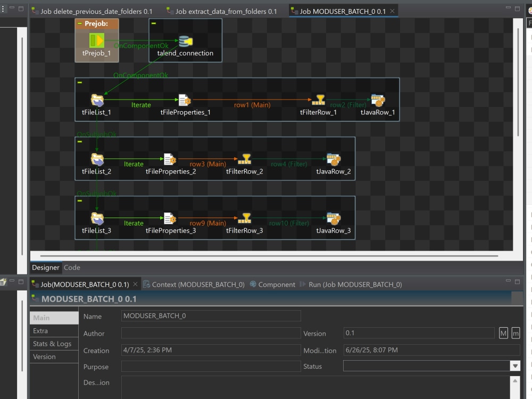Screen dimensions: 532x399
Task: Open the Component tab
Action: click(x=272, y=284)
